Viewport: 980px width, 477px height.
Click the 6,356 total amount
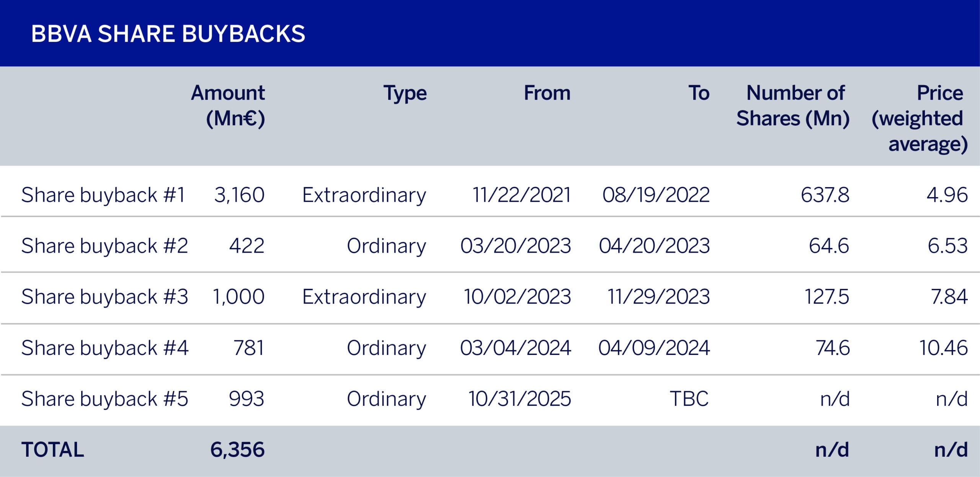tap(237, 449)
